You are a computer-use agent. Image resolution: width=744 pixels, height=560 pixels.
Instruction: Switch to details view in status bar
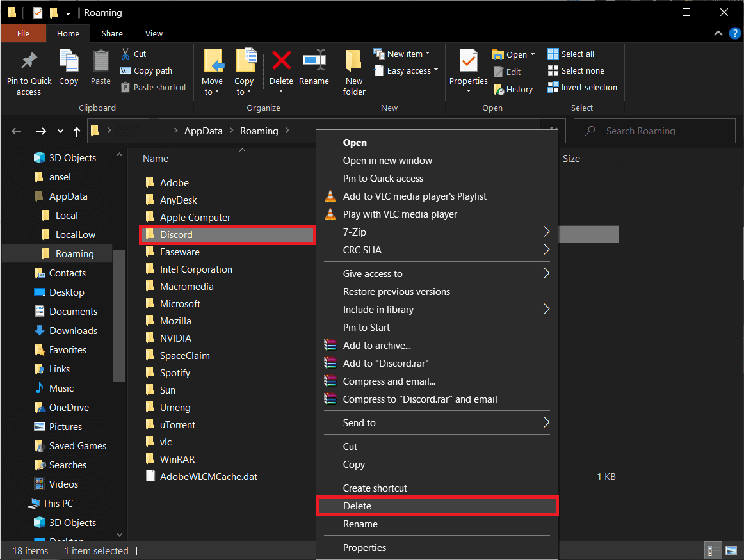pyautogui.click(x=711, y=550)
